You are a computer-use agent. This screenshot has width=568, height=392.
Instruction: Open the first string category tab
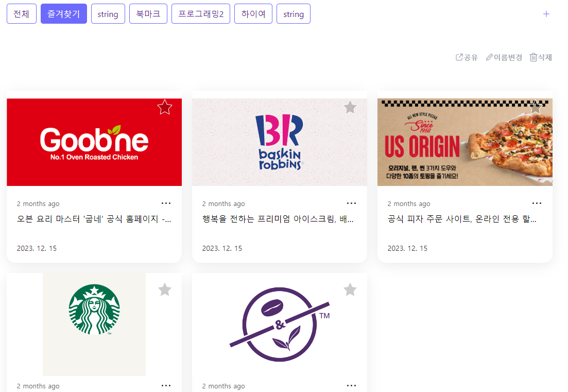click(x=108, y=14)
